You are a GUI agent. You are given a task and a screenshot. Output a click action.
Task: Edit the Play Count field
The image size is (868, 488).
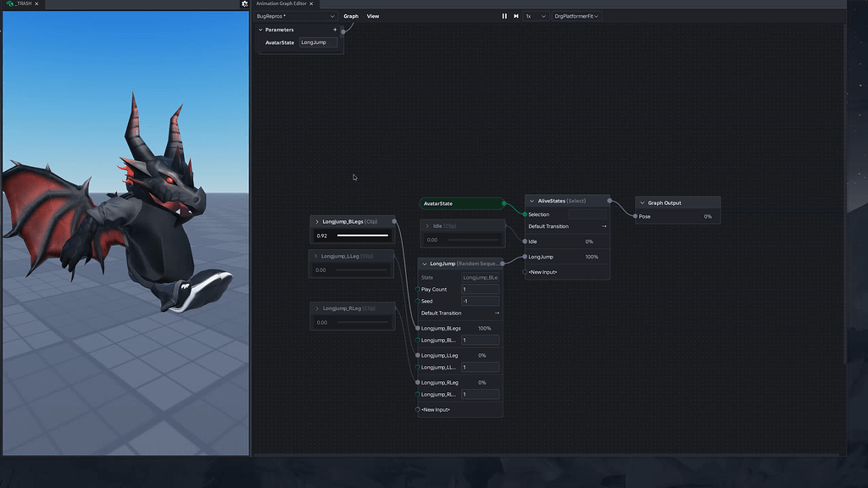[x=480, y=290]
